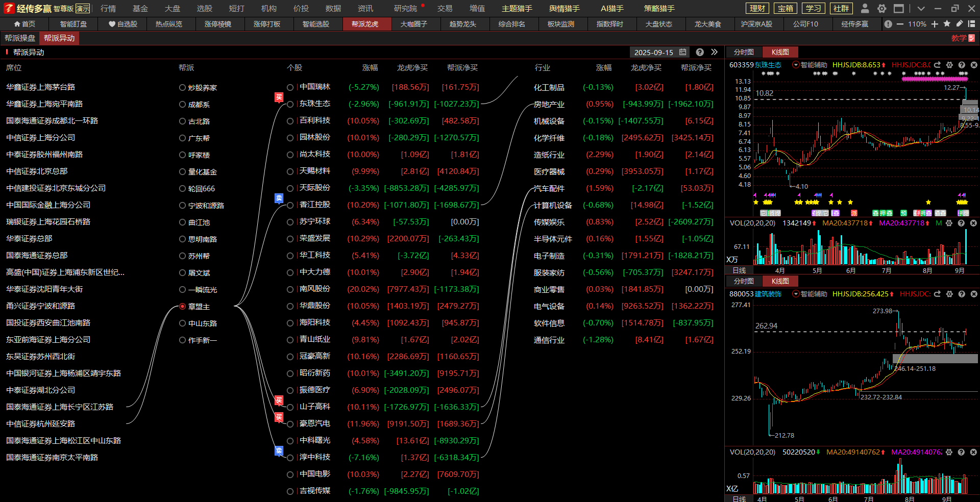
Task: Close the indicator in the 东珠生态 chart header
Action: tap(973, 65)
